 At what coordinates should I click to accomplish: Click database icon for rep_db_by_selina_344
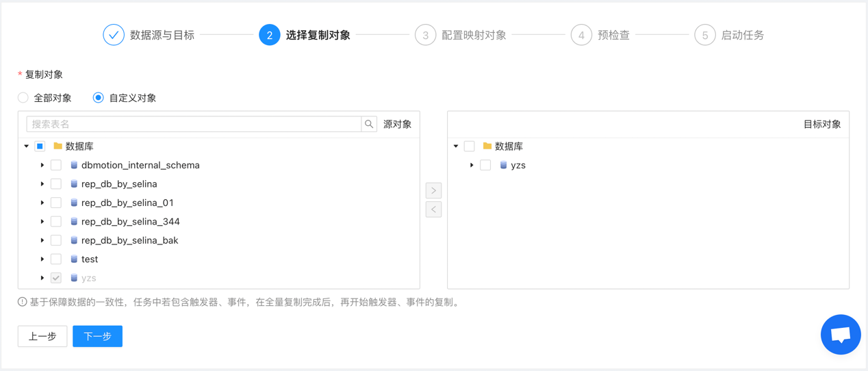coord(74,222)
